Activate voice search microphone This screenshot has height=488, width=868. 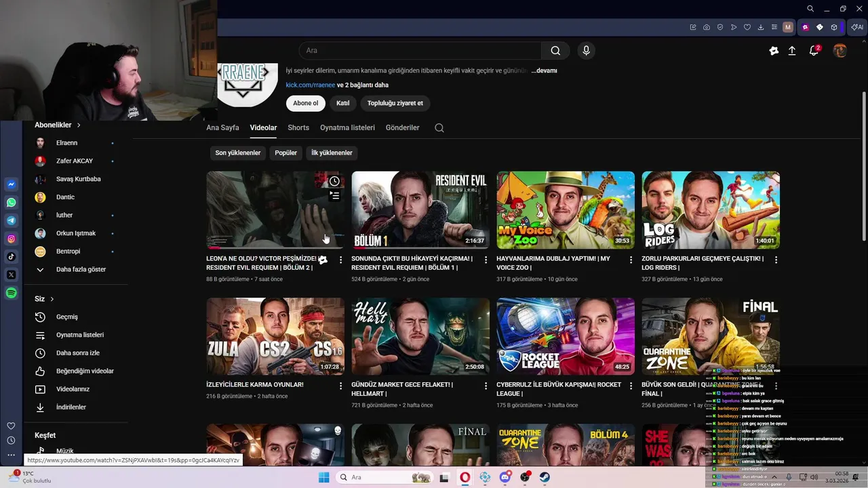coord(586,51)
